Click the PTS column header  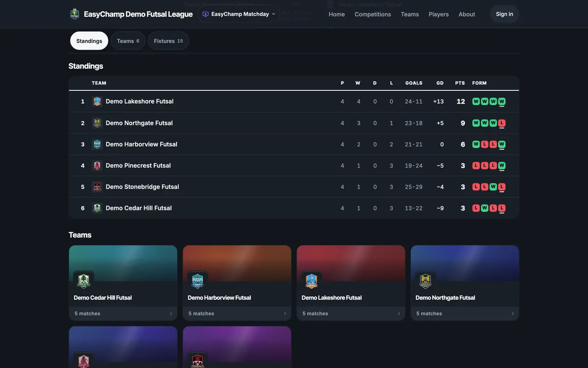[460, 83]
